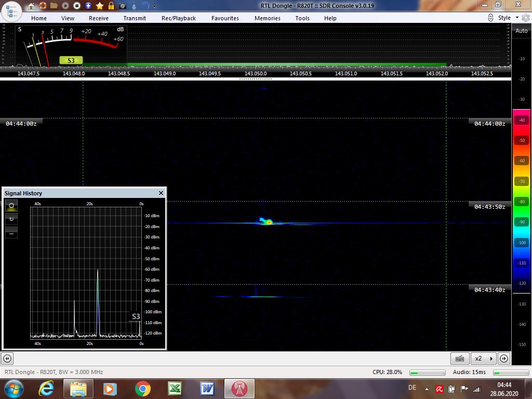Click the 143.050.0 frequency scale label
Viewport: 532px width, 399px height.
tap(256, 73)
